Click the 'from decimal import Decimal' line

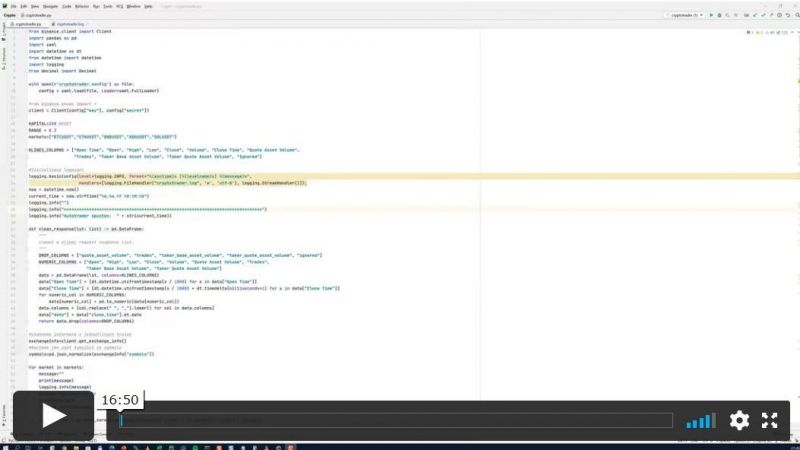pos(62,71)
